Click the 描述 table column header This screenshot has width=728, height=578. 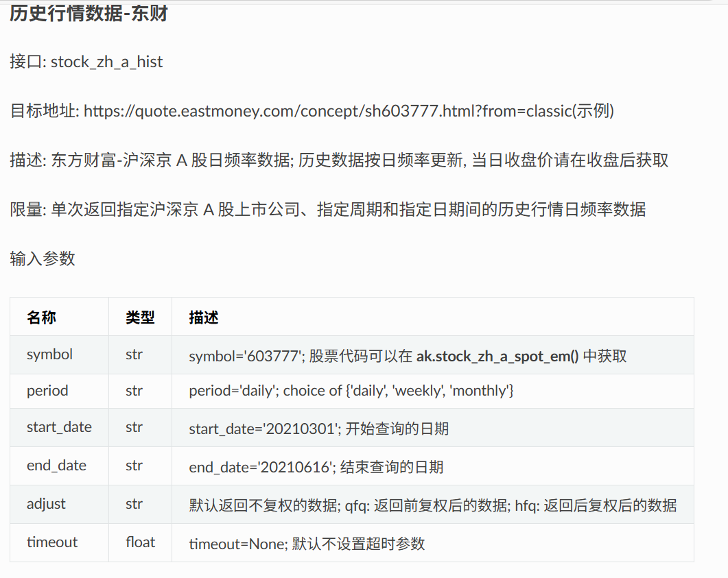[x=204, y=317]
